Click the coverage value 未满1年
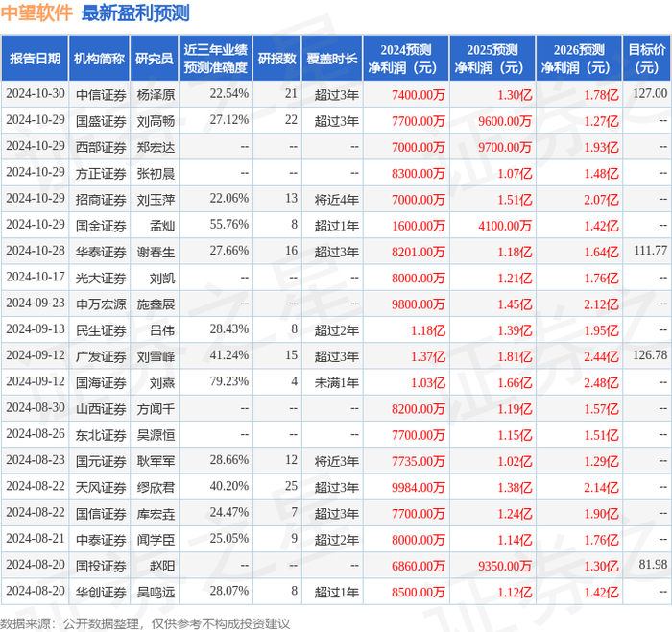Image resolution: width=672 pixels, height=632 pixels. point(336,383)
